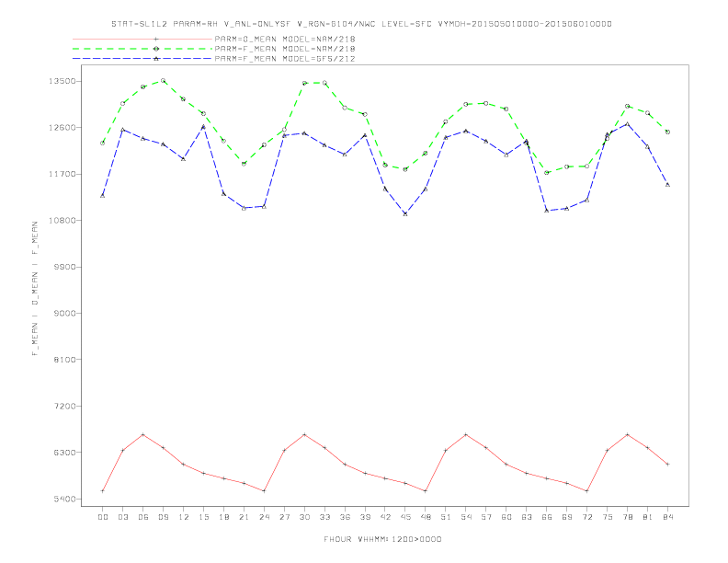The height and width of the screenshot is (563, 728).
Task: Click x-axis tick label "36"
Action: click(x=345, y=517)
